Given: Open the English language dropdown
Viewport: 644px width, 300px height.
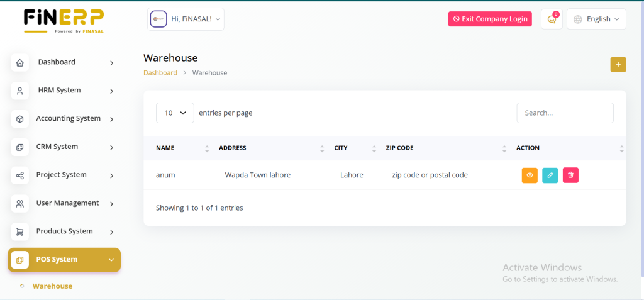Looking at the screenshot, I should [x=596, y=19].
